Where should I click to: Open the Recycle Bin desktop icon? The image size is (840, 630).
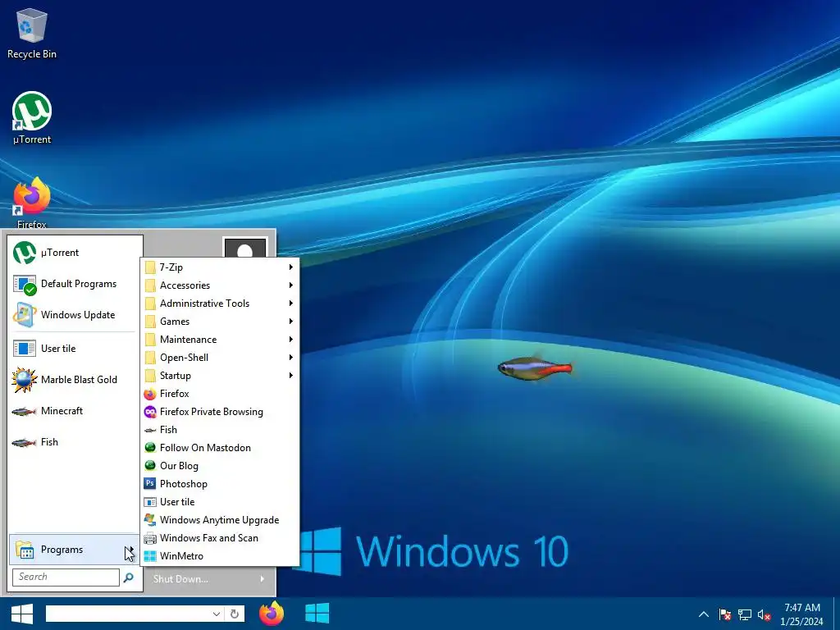(x=32, y=33)
